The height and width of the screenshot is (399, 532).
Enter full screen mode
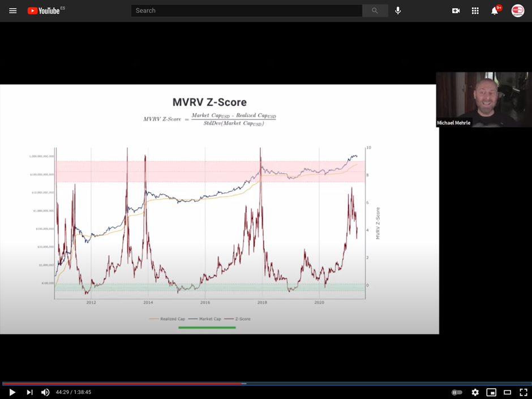tap(523, 392)
